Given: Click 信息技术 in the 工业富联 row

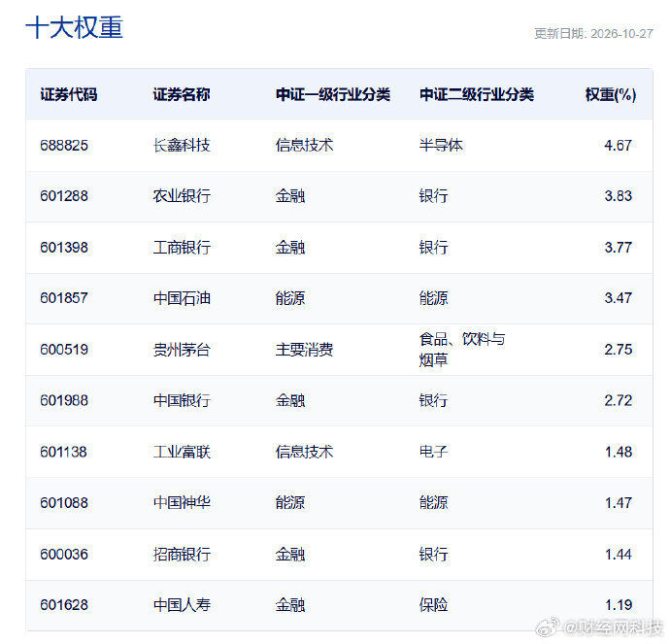Looking at the screenshot, I should [304, 452].
